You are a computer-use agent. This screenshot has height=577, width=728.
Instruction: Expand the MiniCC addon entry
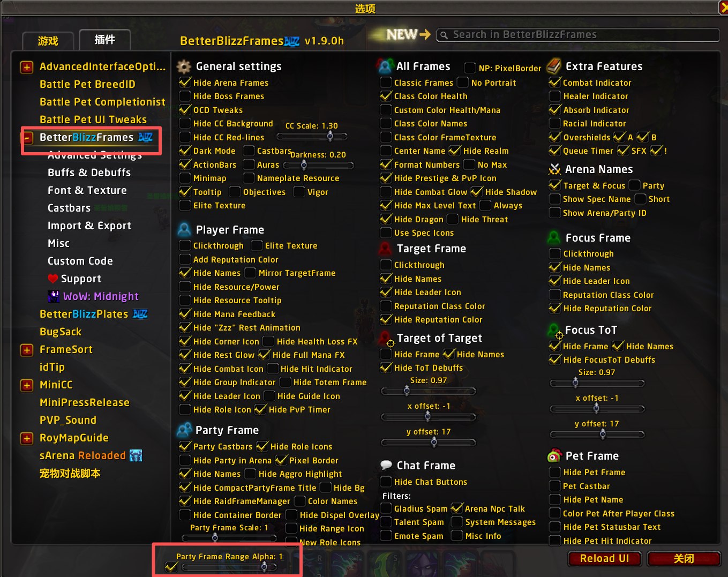click(x=26, y=385)
